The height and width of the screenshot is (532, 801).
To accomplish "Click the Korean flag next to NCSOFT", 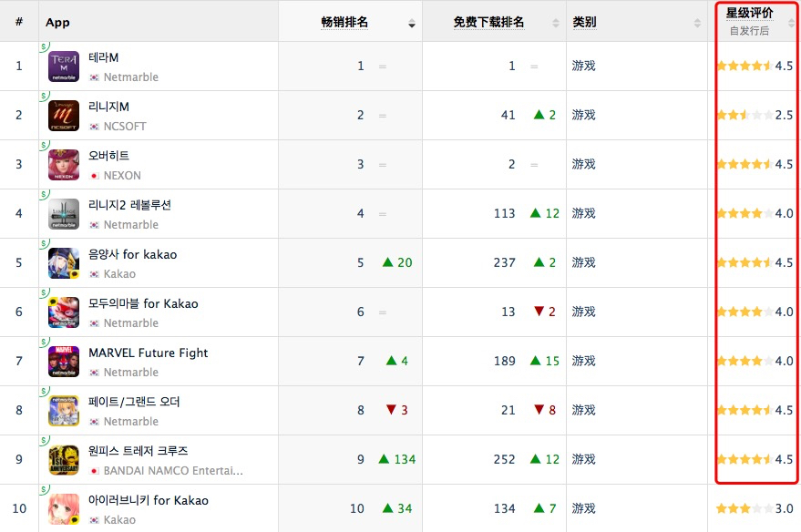I will [94, 127].
